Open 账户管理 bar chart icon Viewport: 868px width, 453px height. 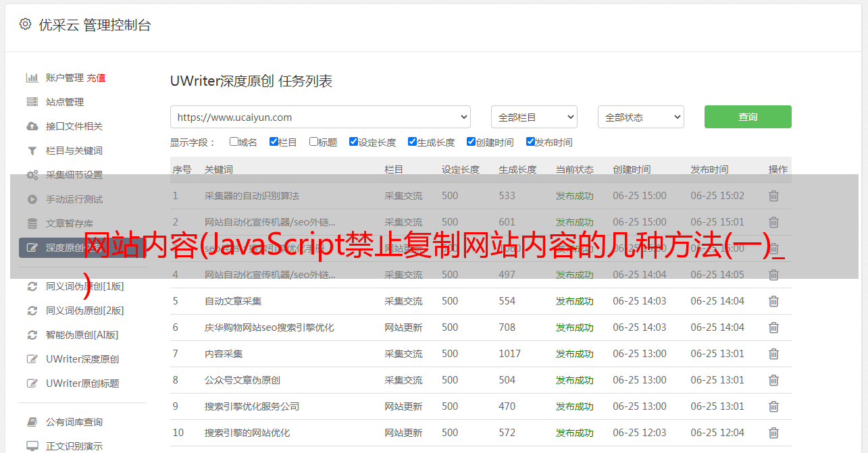click(32, 78)
